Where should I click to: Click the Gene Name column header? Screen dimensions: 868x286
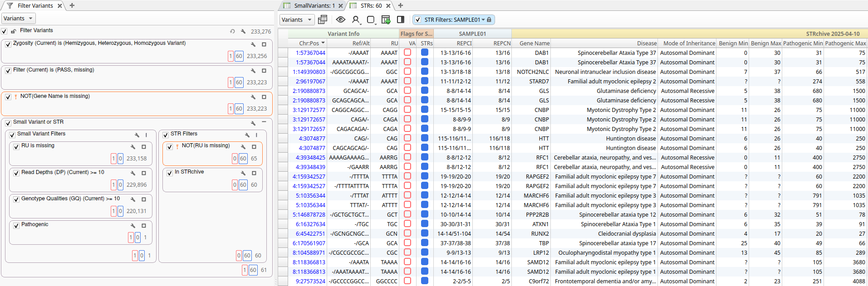(x=534, y=44)
